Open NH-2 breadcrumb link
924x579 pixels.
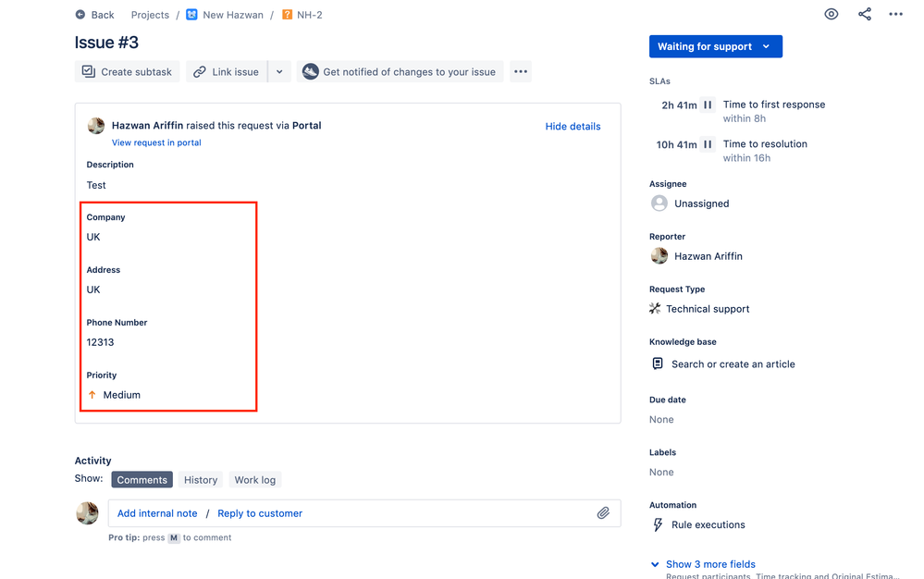click(309, 15)
